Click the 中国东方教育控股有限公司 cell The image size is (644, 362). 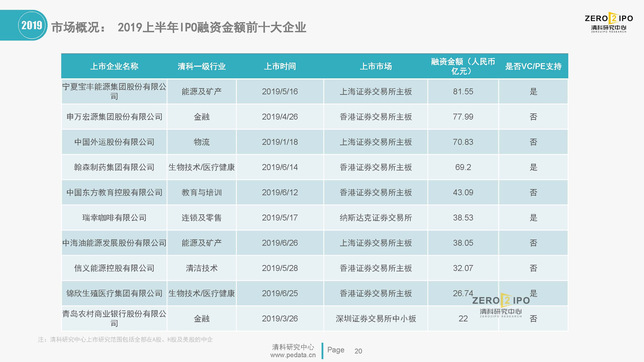[114, 192]
